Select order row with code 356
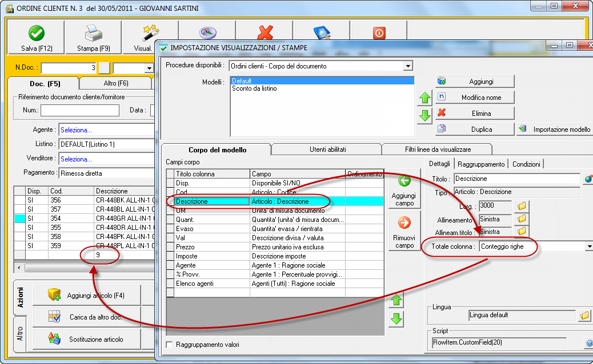 tap(85, 200)
